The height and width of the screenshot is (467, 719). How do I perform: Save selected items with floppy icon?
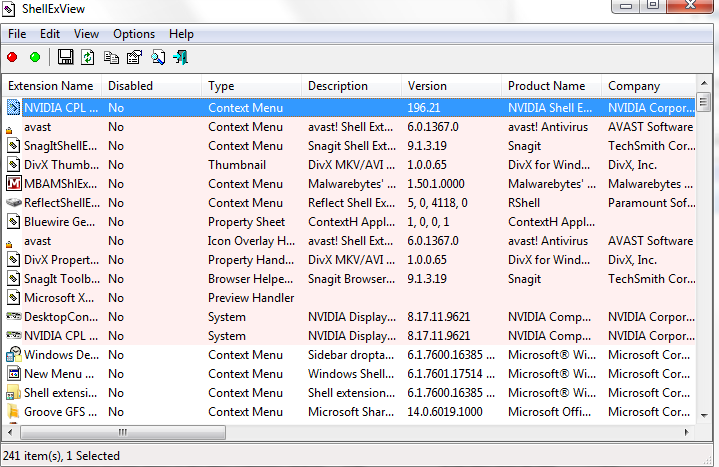click(65, 57)
